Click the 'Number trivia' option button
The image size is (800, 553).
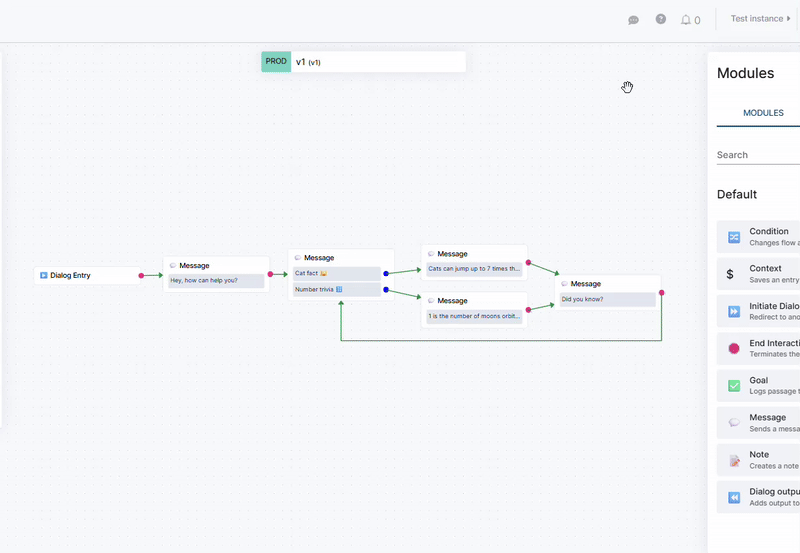click(336, 290)
